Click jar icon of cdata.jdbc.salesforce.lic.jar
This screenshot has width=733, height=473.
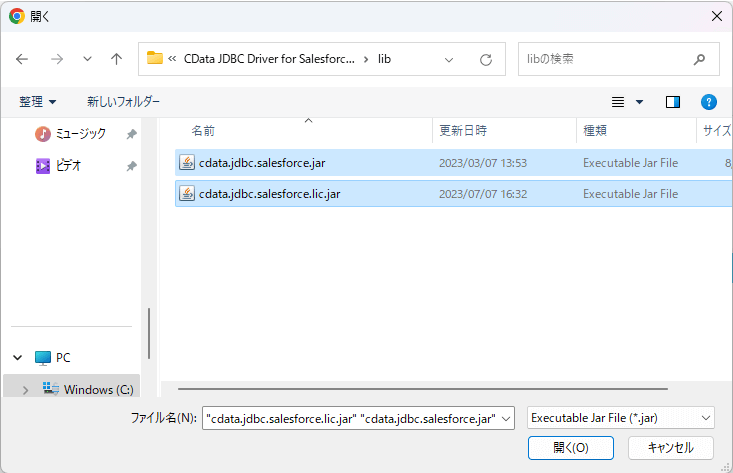187,194
